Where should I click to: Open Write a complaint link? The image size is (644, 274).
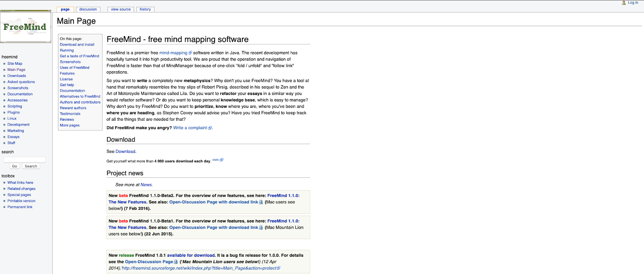pos(190,128)
